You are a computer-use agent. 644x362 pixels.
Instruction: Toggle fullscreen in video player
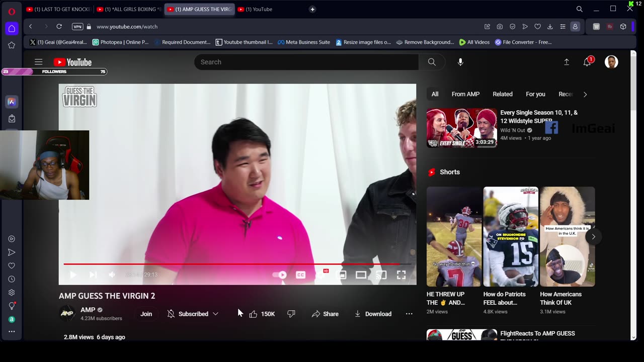click(401, 275)
